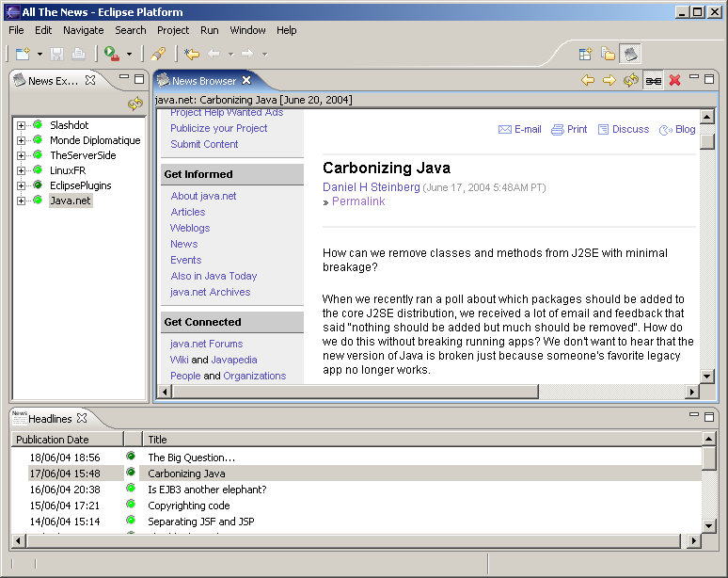Open the Permalink link
The height and width of the screenshot is (578, 728).
click(358, 201)
